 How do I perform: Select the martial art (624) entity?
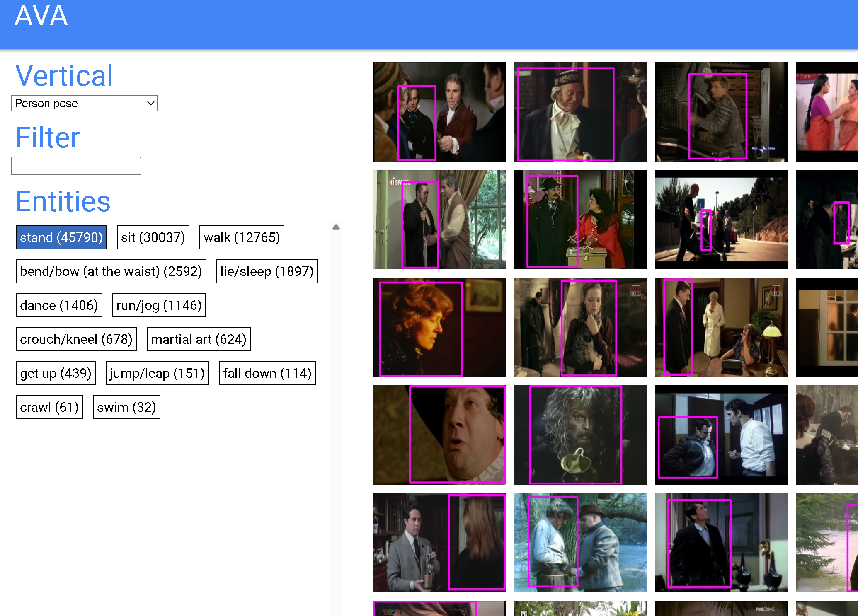(x=199, y=339)
